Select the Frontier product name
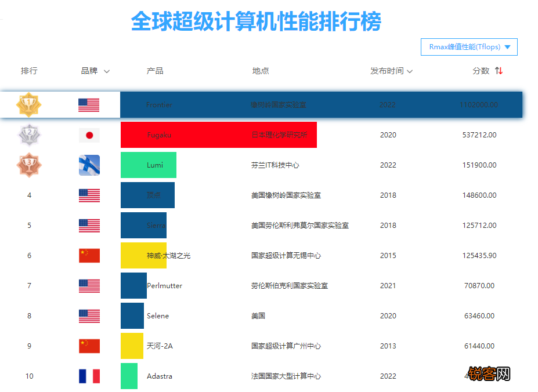The image size is (538, 392). click(159, 104)
